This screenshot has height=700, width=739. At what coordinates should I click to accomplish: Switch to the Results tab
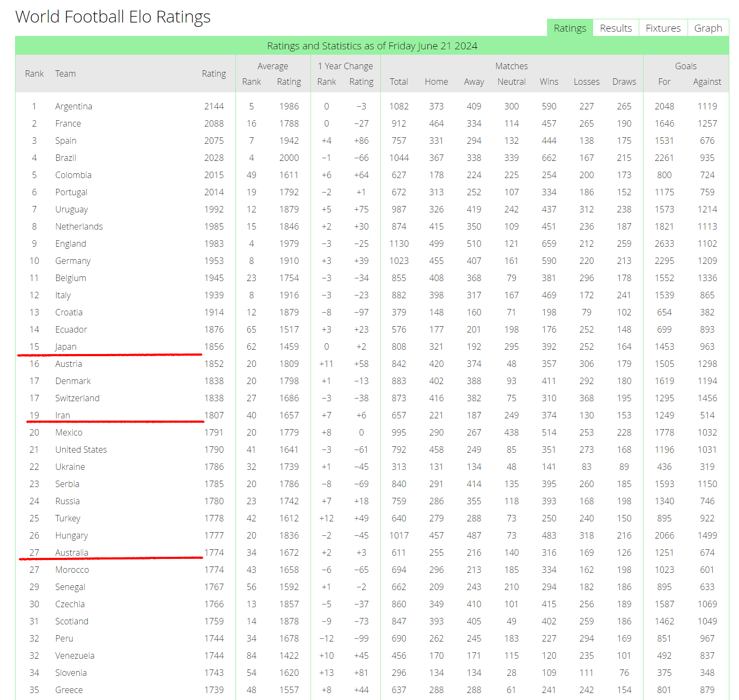pos(616,28)
